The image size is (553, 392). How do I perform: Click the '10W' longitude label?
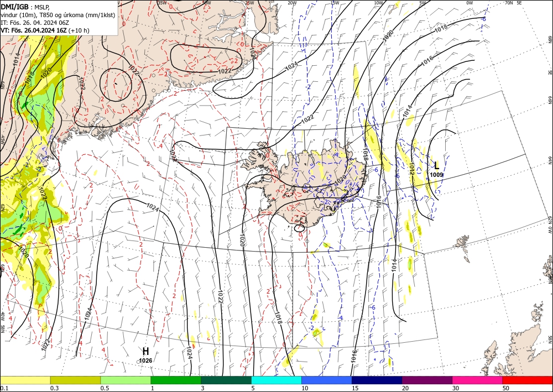[x=378, y=3]
